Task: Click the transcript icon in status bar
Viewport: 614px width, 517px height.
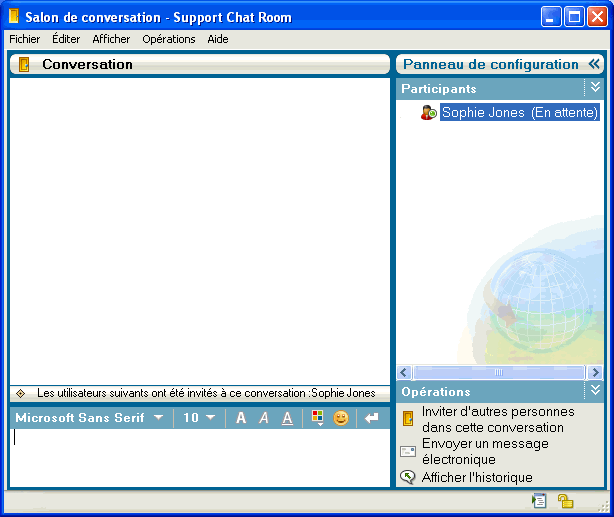Action: point(539,501)
